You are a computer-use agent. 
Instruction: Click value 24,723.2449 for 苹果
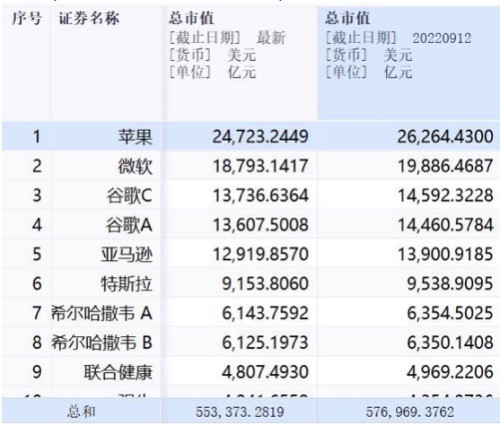click(260, 136)
